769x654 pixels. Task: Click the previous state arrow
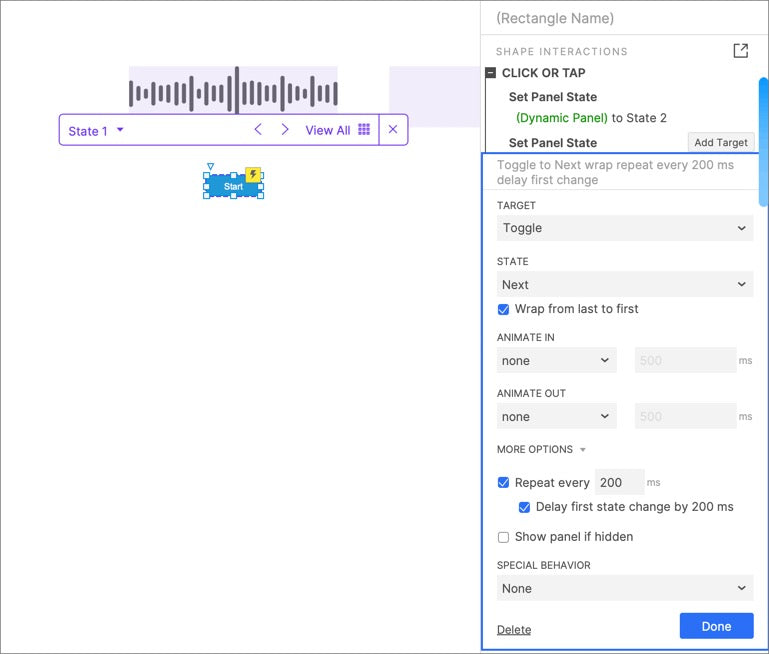coord(258,130)
